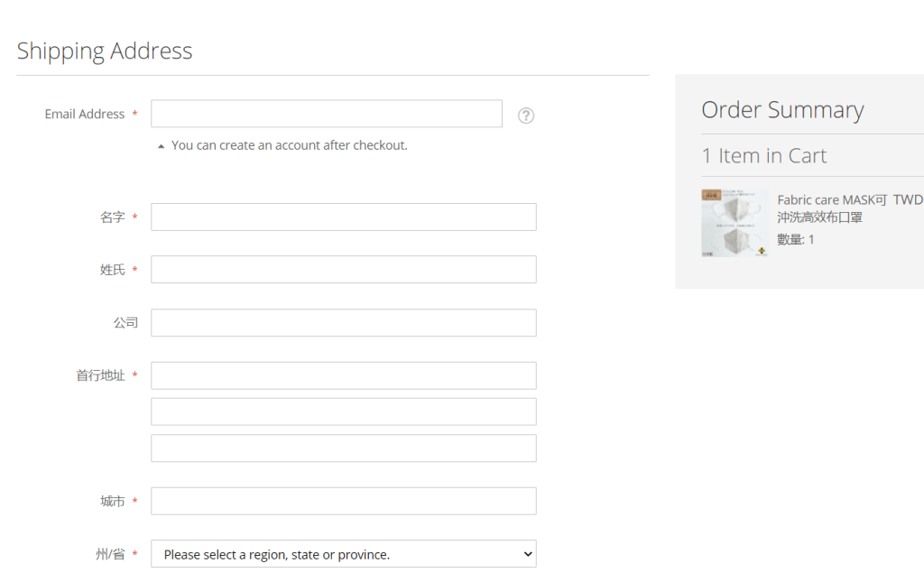
Task: Click the Fabric care MASK product thumbnail
Action: (735, 224)
